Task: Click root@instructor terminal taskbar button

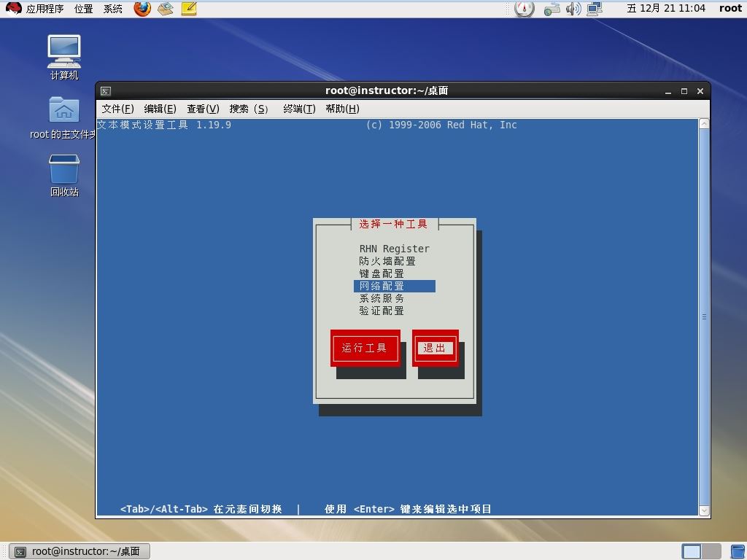Action: [x=80, y=551]
